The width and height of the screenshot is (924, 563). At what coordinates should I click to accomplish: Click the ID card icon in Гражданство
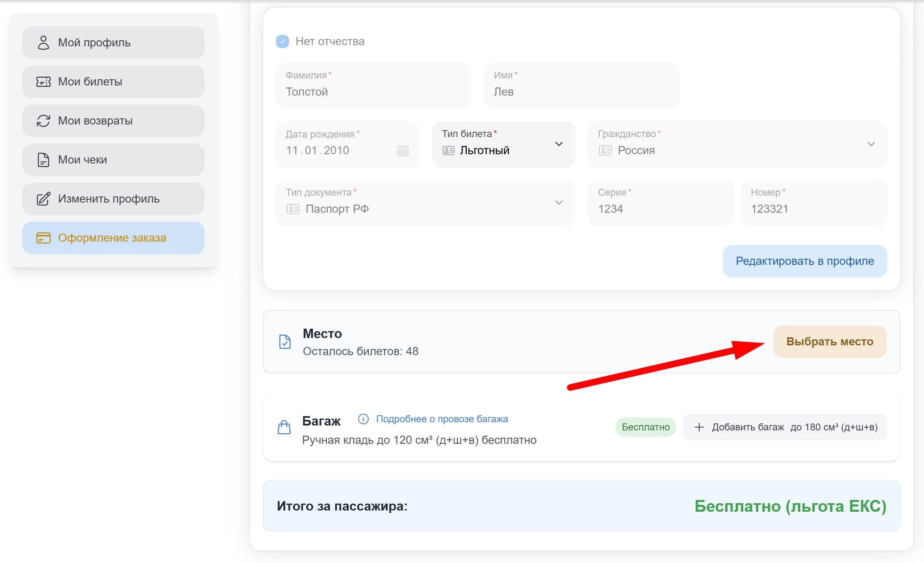[605, 151]
